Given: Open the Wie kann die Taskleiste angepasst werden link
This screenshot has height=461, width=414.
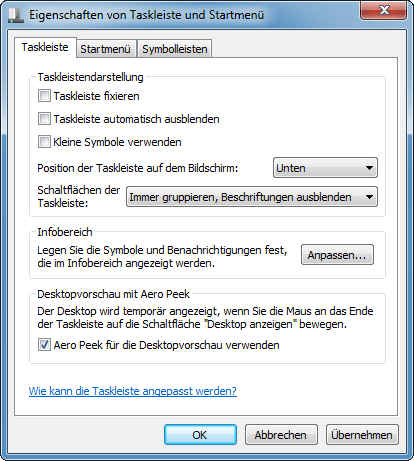Looking at the screenshot, I should coord(133,391).
